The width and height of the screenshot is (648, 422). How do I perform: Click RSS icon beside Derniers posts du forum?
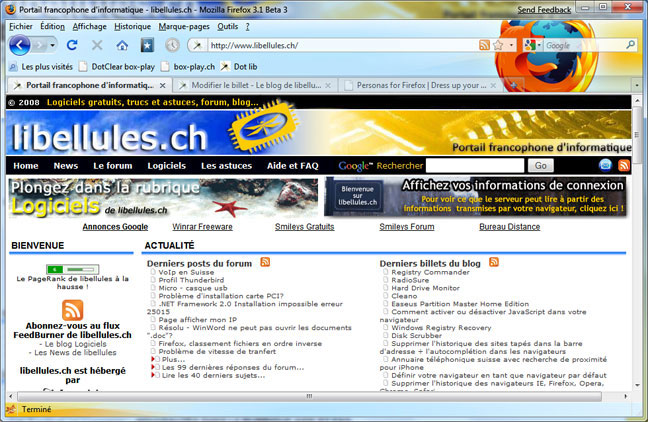coord(265,262)
